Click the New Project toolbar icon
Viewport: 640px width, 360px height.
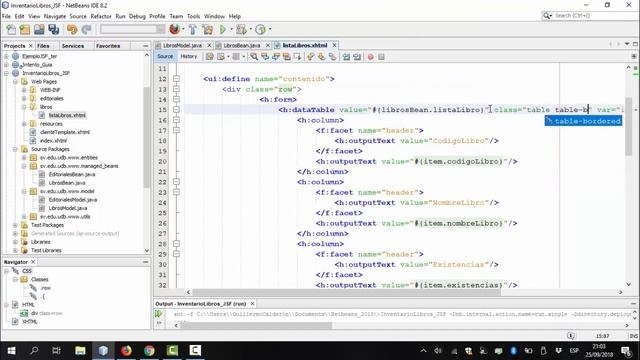25,29
